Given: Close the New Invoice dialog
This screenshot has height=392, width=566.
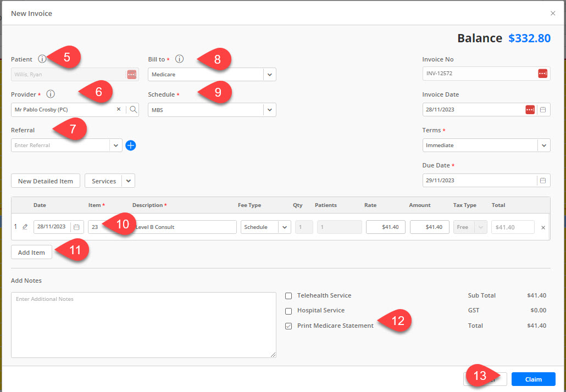Looking at the screenshot, I should point(553,13).
